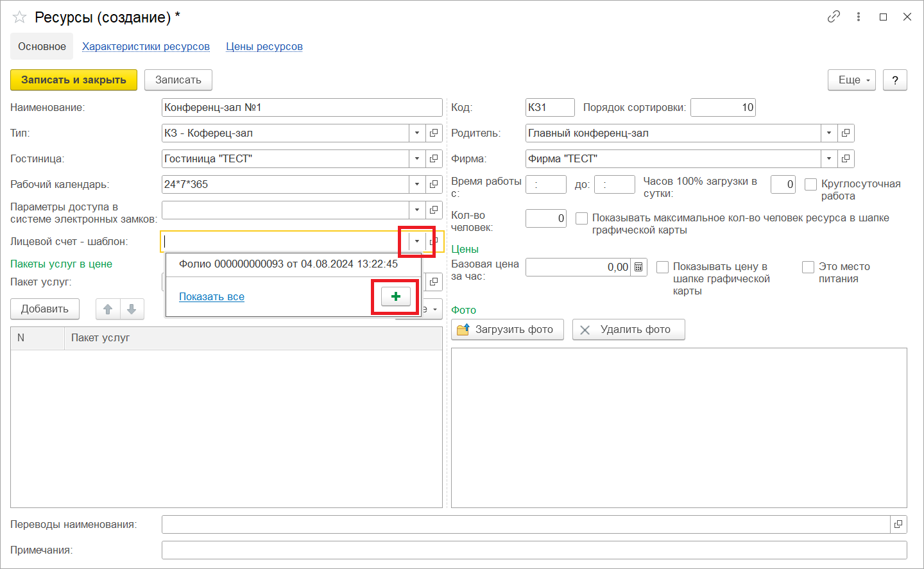Click the Код input field

(550, 107)
